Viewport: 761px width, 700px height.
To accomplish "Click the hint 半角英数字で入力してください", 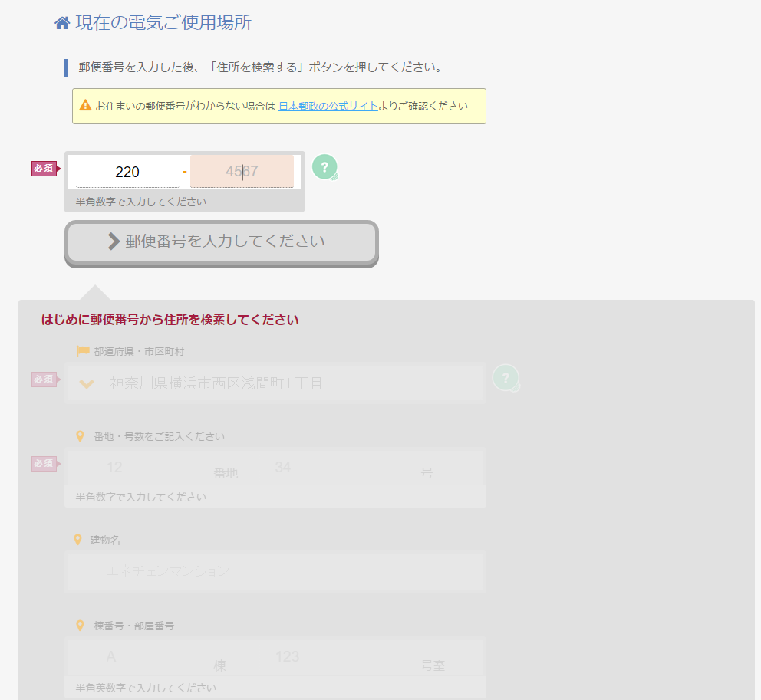I will [x=146, y=688].
